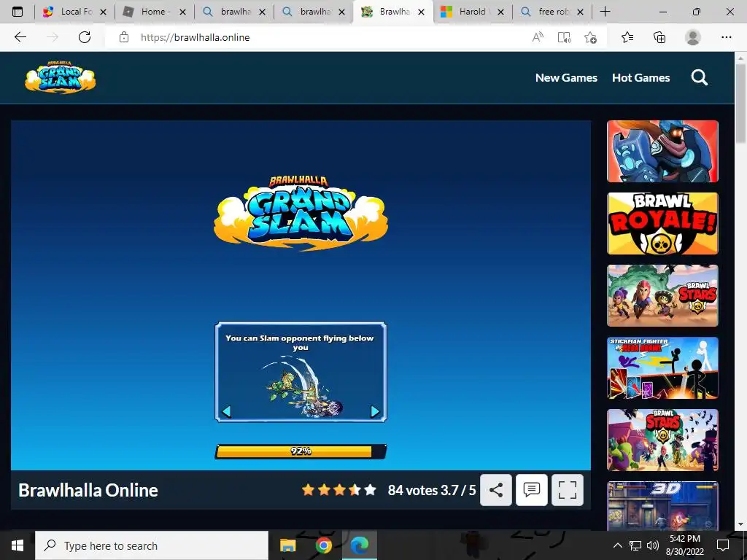Screen dimensions: 747x560
Task: Open Edge settings and more menu
Action: coord(726,37)
